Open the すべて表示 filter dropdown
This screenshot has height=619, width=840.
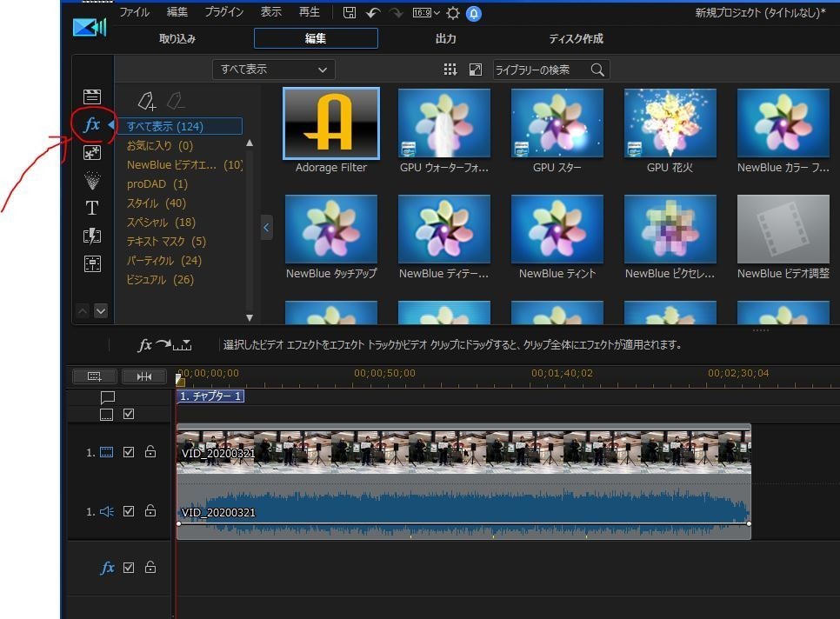(x=274, y=70)
